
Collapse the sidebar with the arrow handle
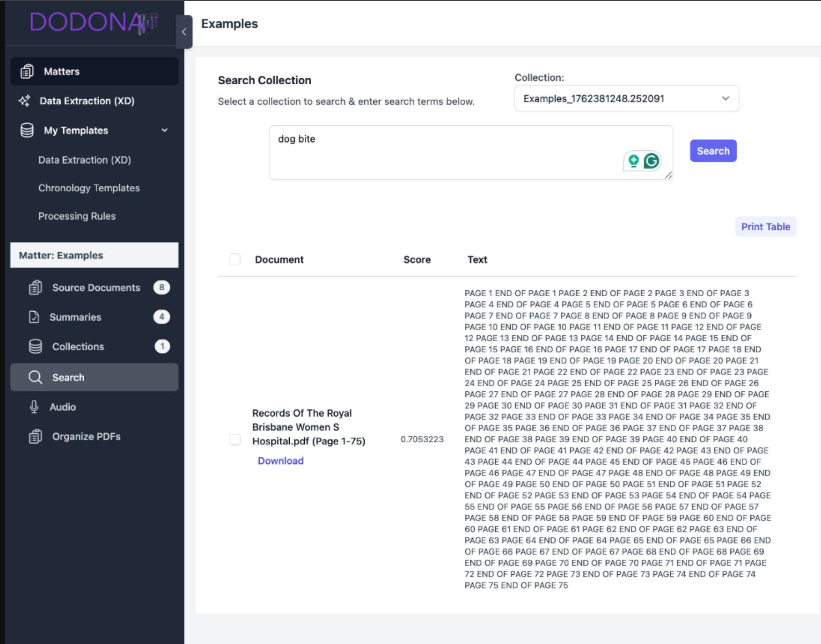[184, 32]
